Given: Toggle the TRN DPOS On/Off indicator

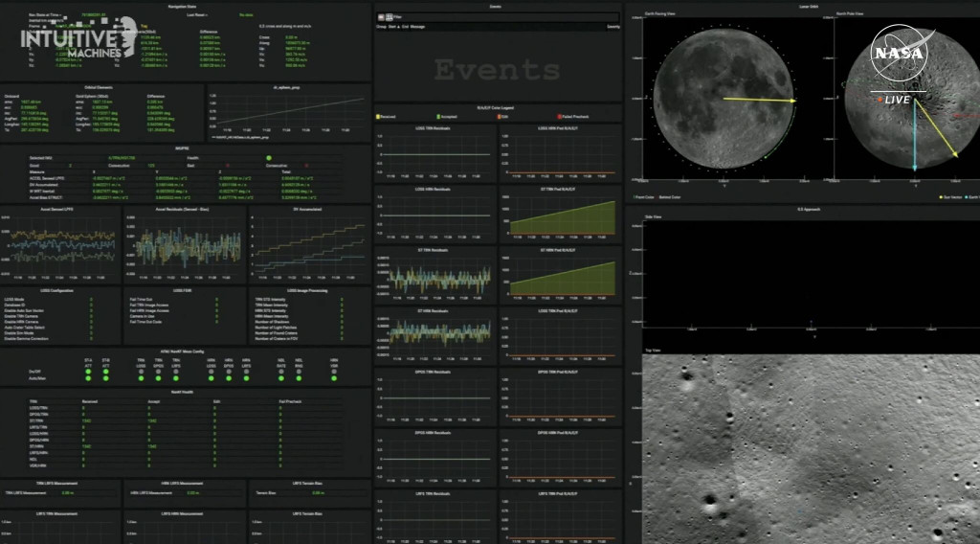Looking at the screenshot, I should (x=158, y=372).
